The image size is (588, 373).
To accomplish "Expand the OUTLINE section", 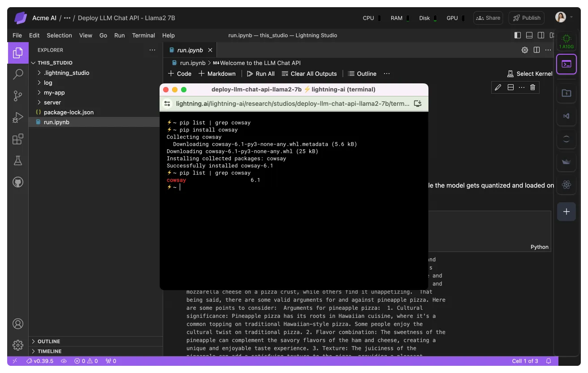I will click(x=95, y=342).
